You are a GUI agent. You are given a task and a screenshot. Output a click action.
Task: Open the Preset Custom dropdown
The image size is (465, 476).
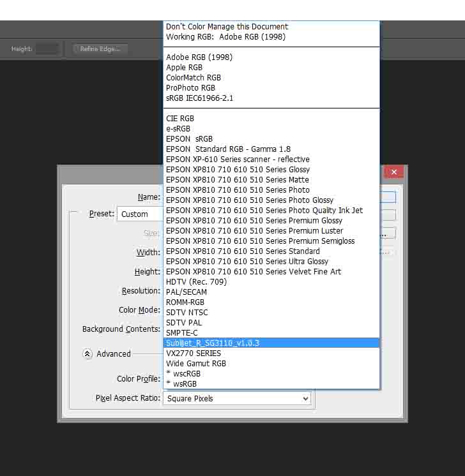[141, 214]
